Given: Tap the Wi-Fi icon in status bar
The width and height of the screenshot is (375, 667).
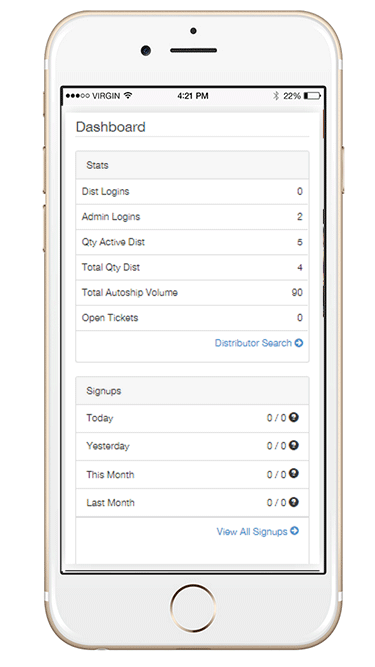Looking at the screenshot, I should tap(128, 96).
